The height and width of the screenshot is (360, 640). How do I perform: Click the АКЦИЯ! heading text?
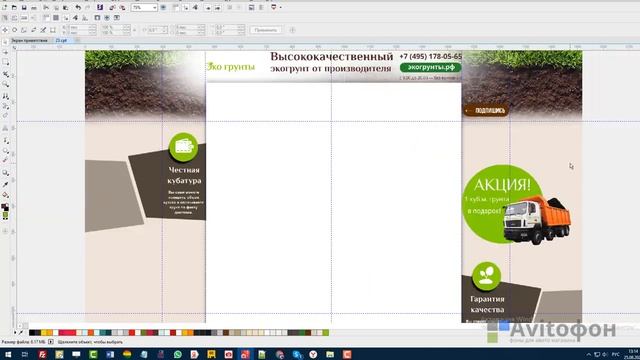(502, 185)
